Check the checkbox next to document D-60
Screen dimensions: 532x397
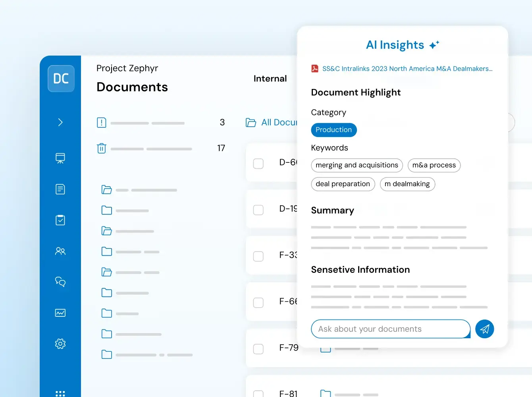pyautogui.click(x=258, y=163)
